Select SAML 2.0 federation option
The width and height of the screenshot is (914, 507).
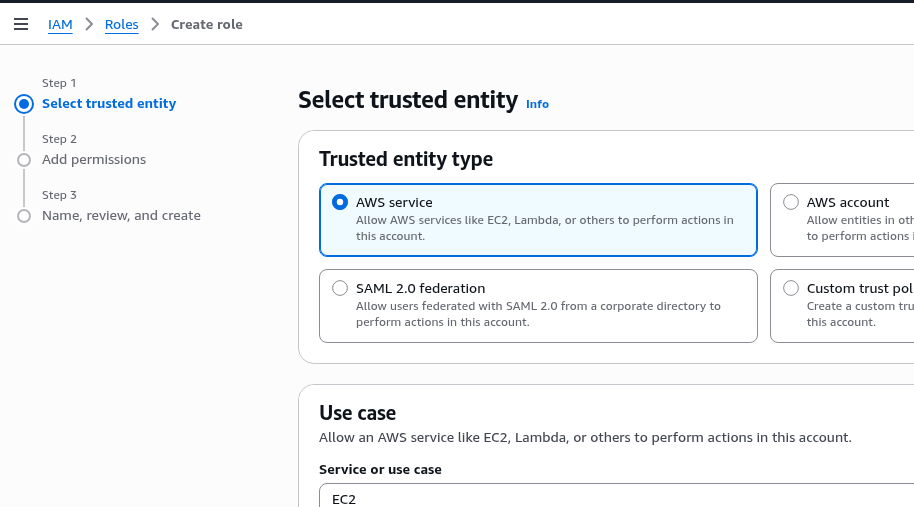[340, 288]
